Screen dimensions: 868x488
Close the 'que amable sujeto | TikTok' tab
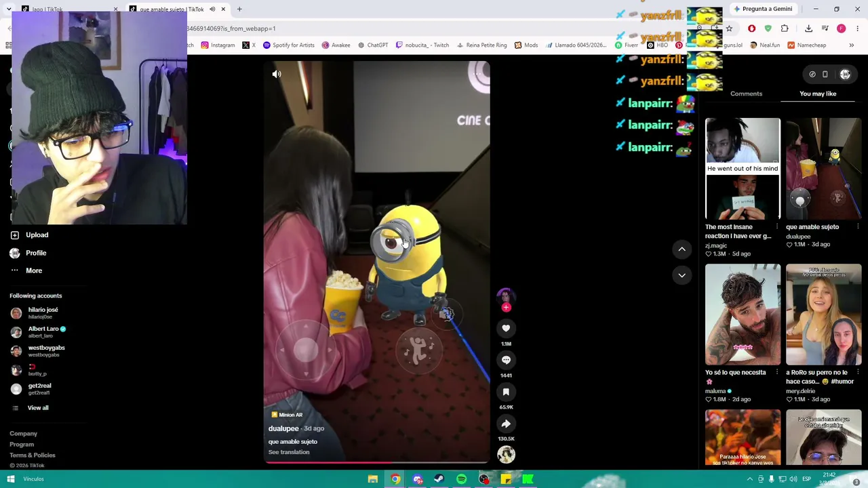point(223,9)
